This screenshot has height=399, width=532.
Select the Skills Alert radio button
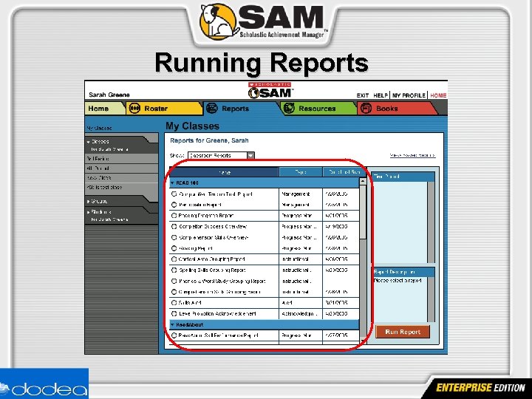coord(174,303)
